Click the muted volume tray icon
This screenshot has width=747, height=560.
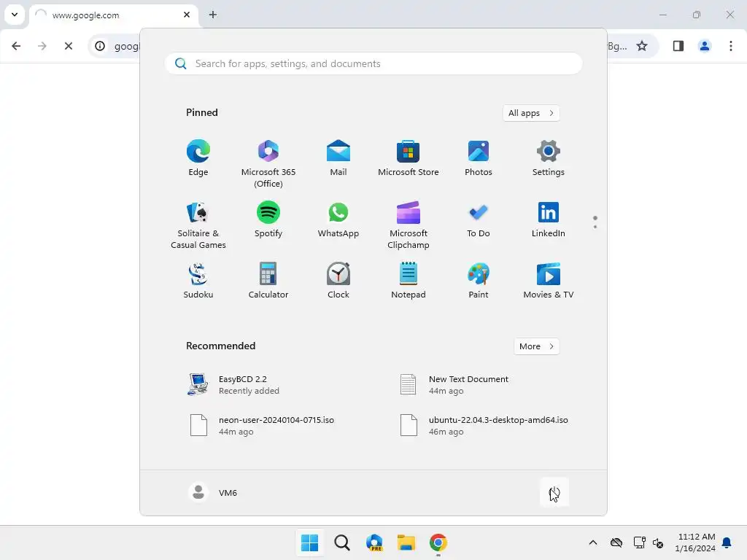coord(658,542)
